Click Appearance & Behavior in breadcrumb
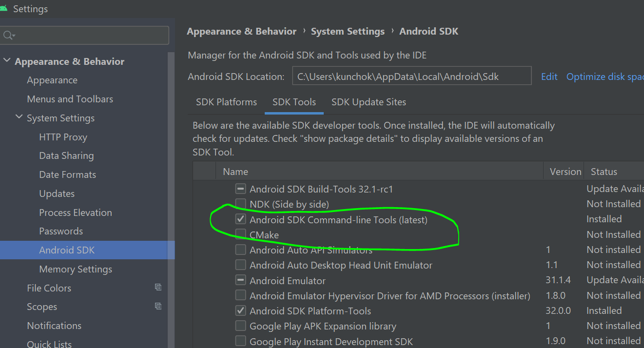644x348 pixels. [241, 31]
